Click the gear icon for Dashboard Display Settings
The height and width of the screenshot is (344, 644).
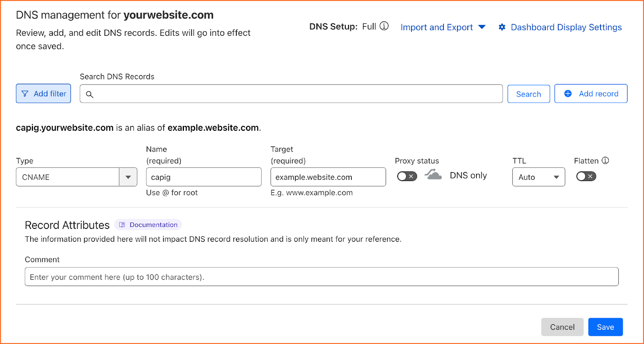pos(502,27)
